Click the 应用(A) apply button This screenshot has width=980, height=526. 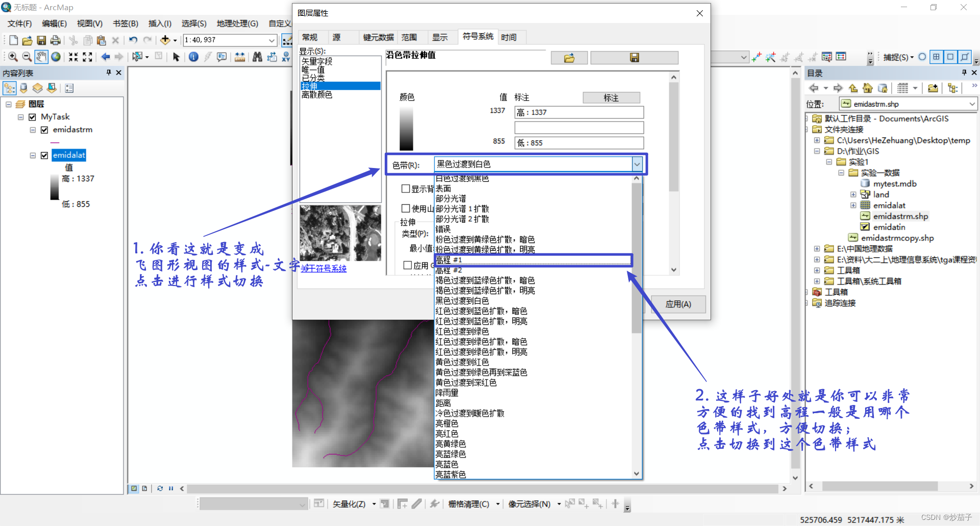[678, 304]
